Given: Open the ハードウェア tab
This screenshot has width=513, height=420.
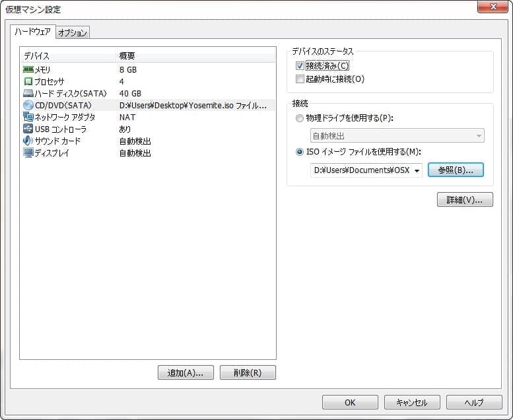Looking at the screenshot, I should click(32, 32).
